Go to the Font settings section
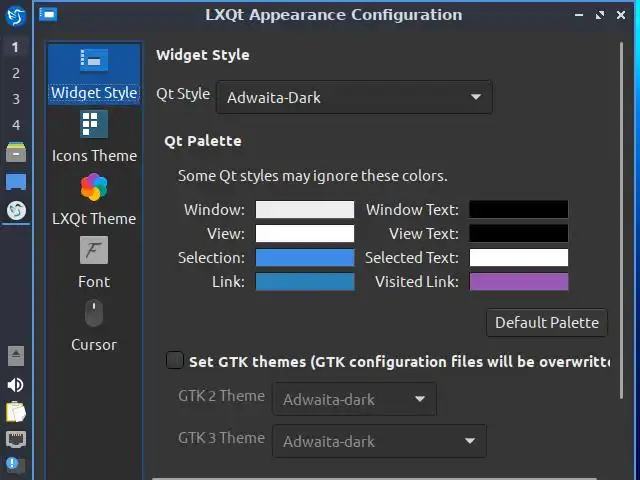Viewport: 640px width, 480px height. (x=93, y=263)
